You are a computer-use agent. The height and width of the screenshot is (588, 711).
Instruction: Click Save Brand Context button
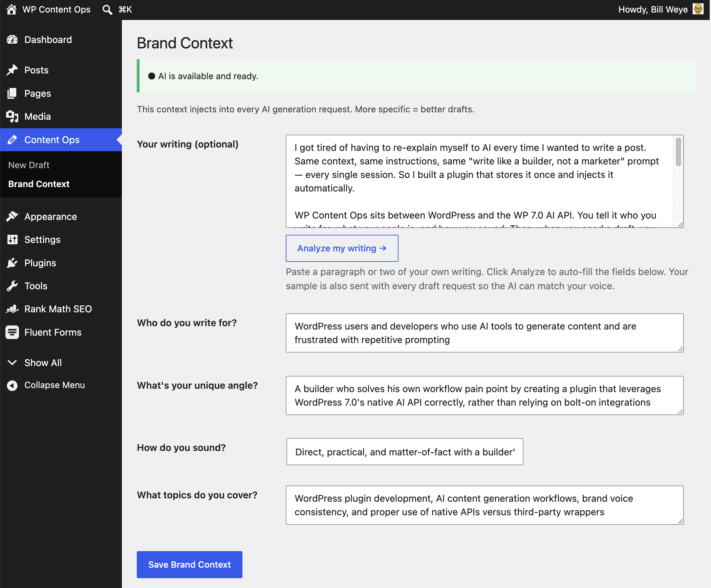(190, 565)
